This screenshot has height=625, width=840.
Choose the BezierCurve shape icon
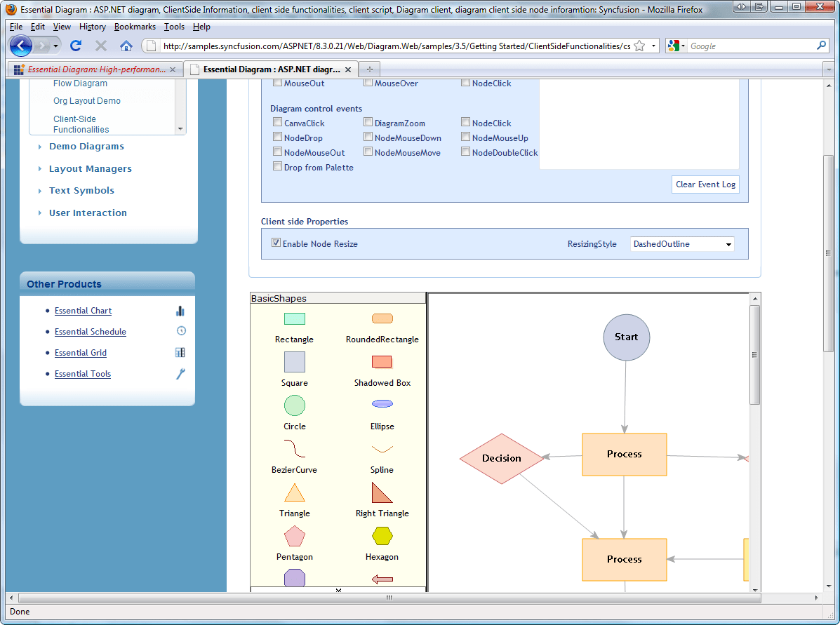(x=294, y=448)
